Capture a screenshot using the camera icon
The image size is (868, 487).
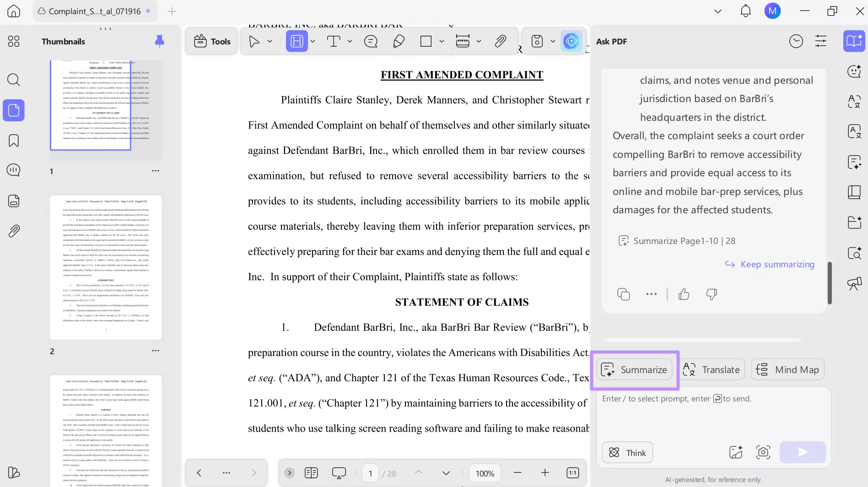[x=763, y=452]
